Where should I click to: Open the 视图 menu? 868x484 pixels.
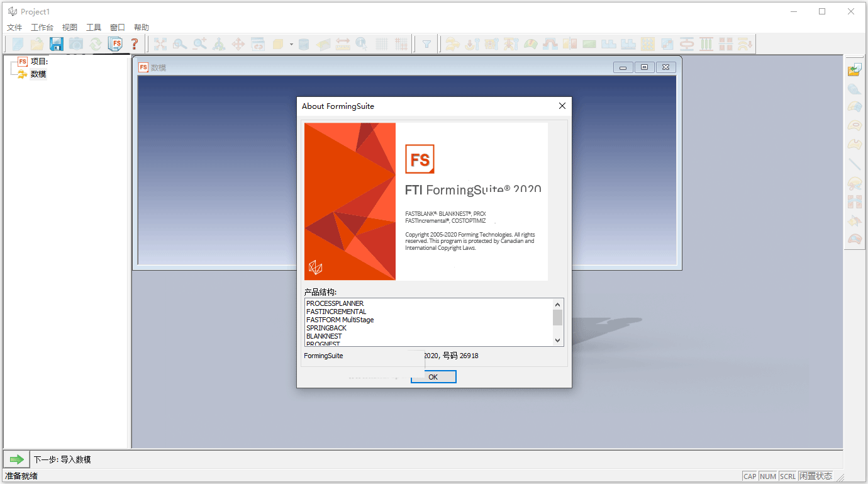tap(70, 28)
